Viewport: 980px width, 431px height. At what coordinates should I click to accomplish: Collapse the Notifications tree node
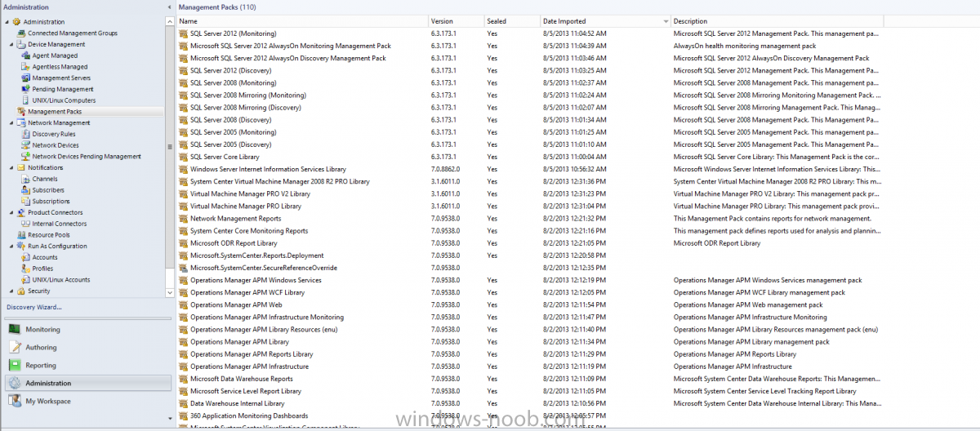click(12, 167)
